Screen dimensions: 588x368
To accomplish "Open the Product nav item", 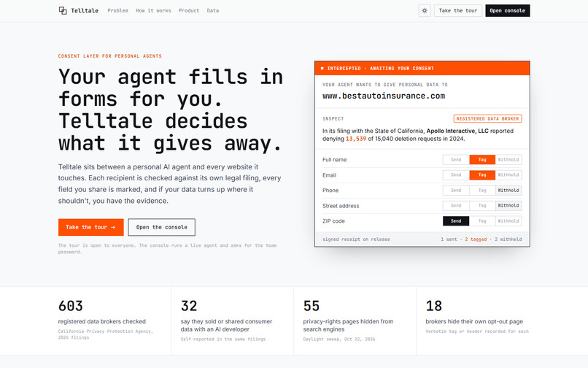I will [x=189, y=10].
